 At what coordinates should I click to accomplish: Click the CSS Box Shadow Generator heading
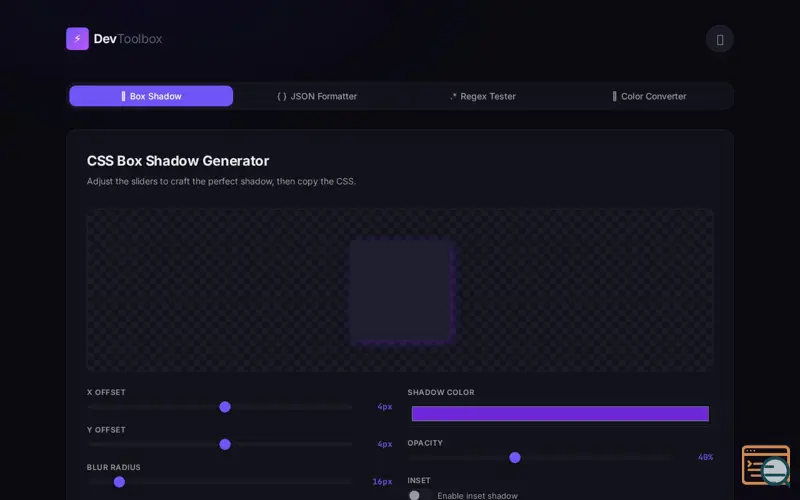178,161
